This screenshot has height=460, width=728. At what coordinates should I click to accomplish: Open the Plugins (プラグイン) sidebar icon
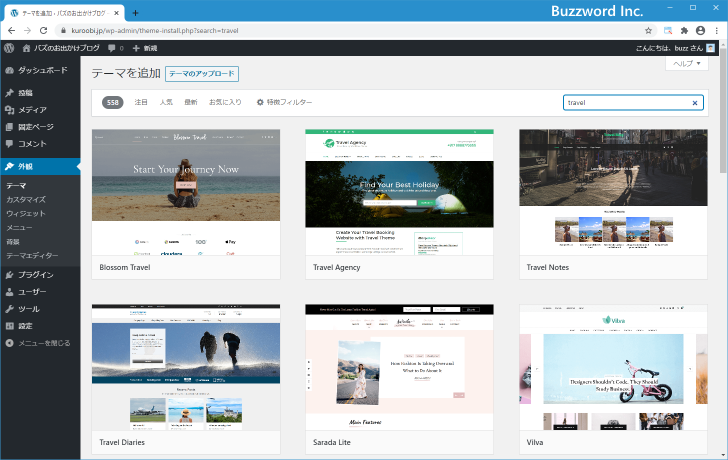pos(9,274)
